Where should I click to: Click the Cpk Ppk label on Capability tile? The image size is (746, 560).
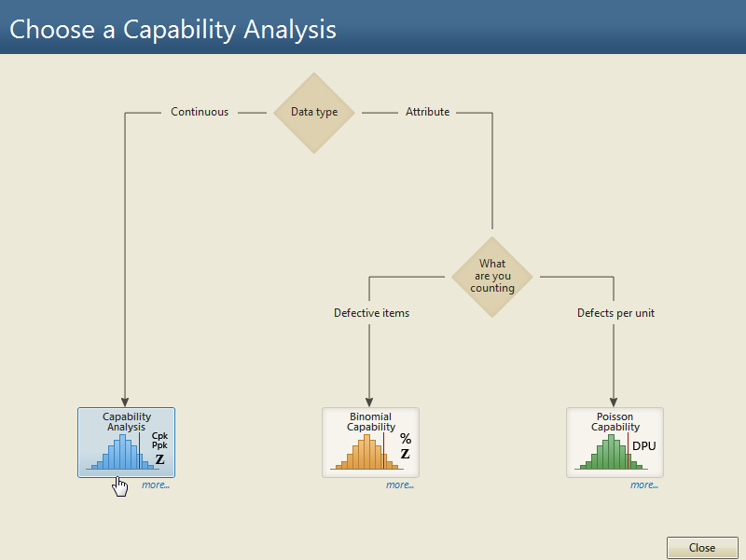point(159,440)
